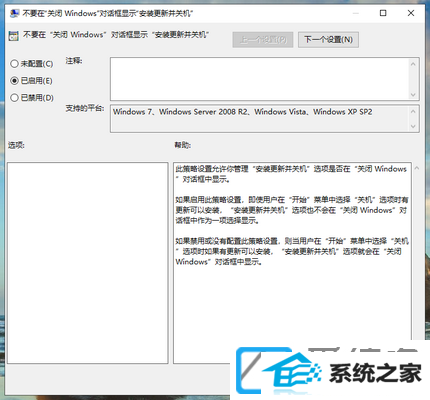Select the 已启用(E) radio option
This screenshot has width=430, height=400.
(x=31, y=81)
